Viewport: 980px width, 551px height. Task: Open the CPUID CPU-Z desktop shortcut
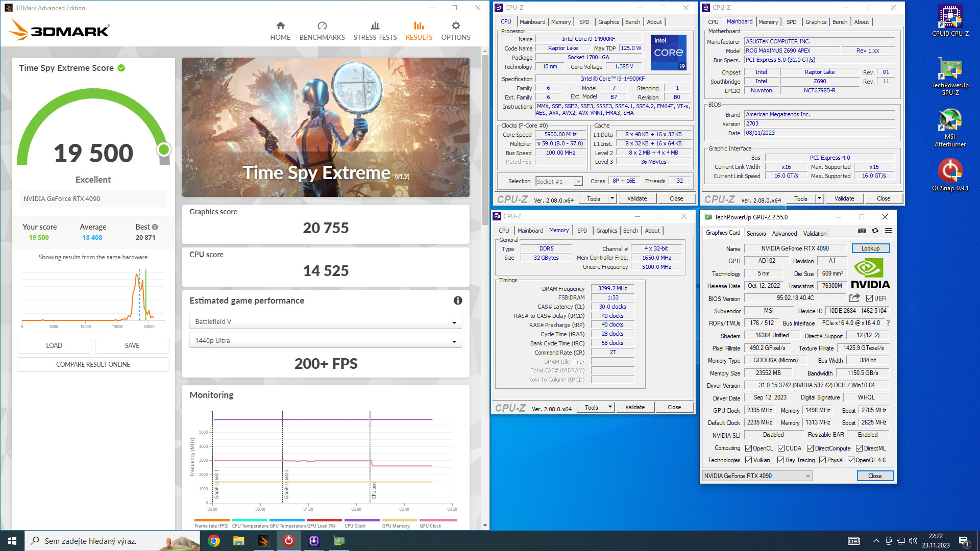[950, 20]
